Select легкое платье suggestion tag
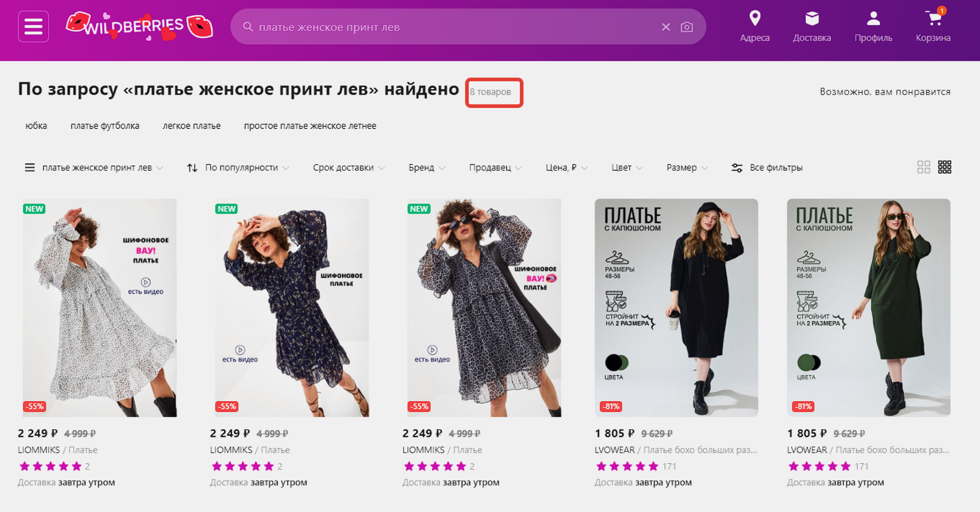This screenshot has width=980, height=512. (x=192, y=126)
